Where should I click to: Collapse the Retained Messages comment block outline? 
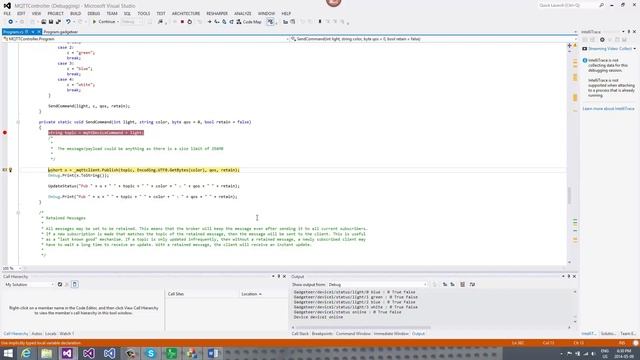point(18,212)
